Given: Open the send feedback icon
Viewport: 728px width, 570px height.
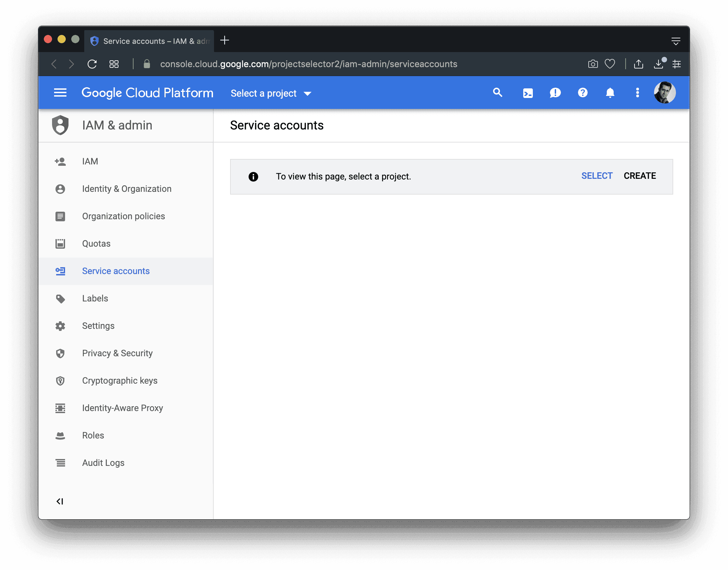Looking at the screenshot, I should point(555,93).
